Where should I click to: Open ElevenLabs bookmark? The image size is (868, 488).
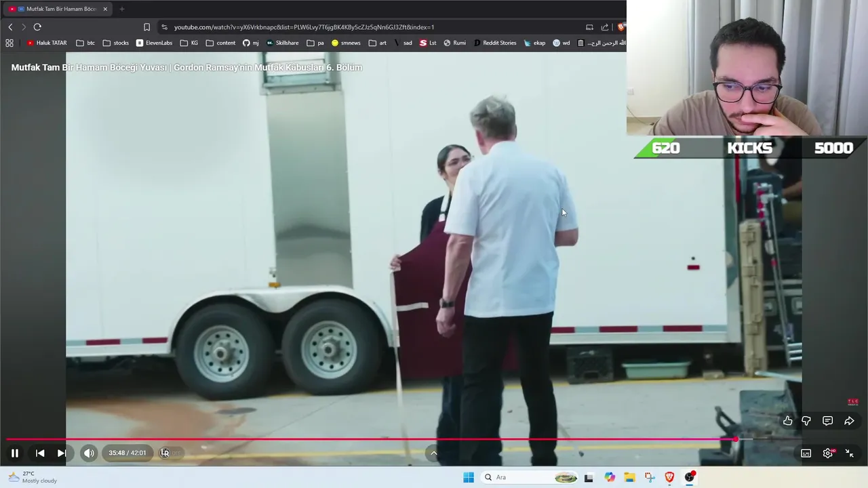click(154, 43)
